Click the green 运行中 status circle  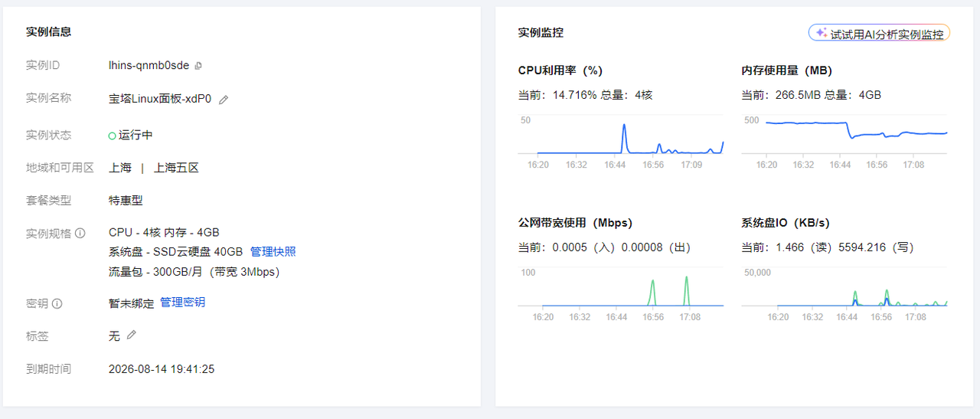(x=113, y=136)
